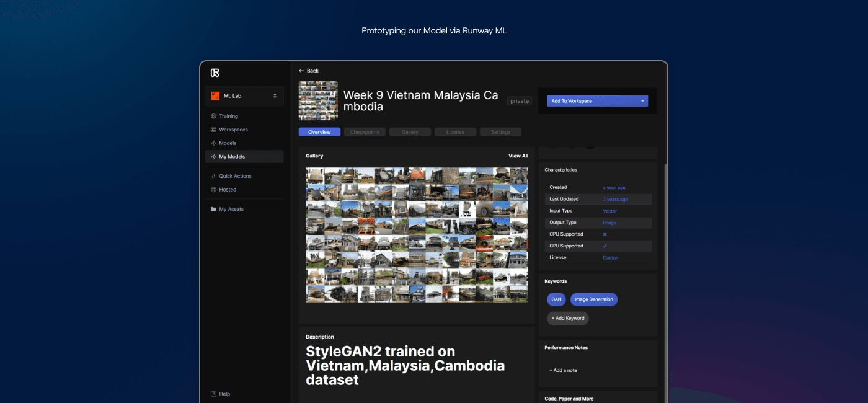Click the Hosted globe icon
The height and width of the screenshot is (403, 868).
click(213, 190)
